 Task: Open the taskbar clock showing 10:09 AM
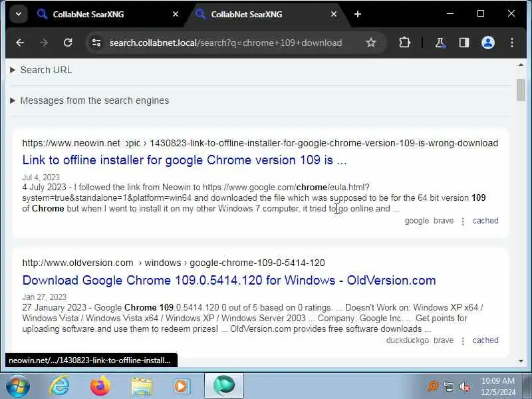tap(498, 386)
